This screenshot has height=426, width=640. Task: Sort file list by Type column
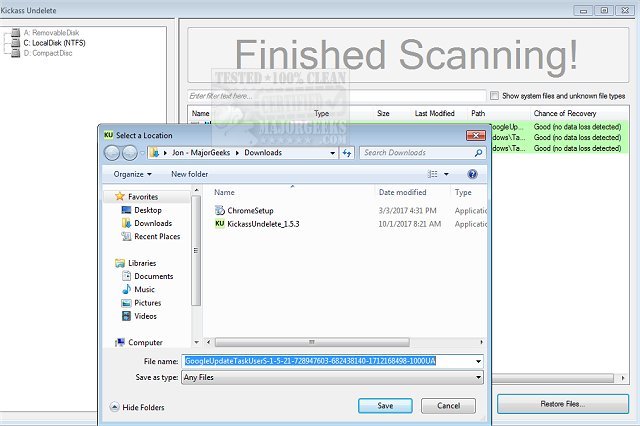(463, 192)
